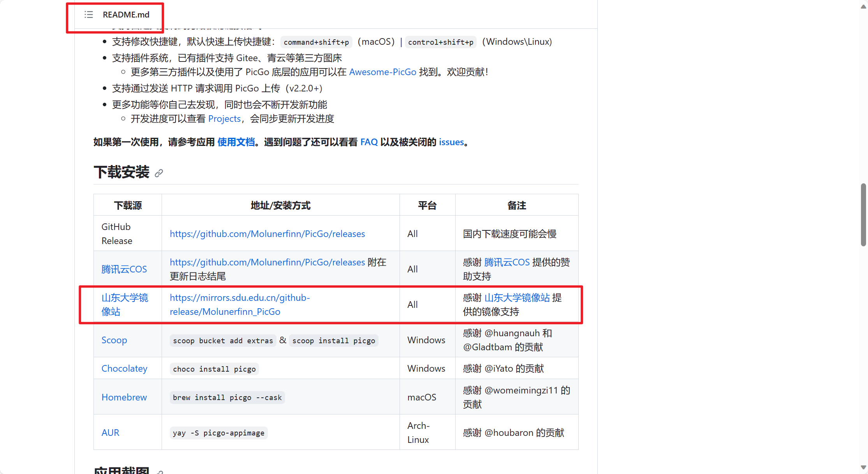Open the 腾讯云COS link in 下载源 column
Screen dimensions: 868x474
(124, 269)
